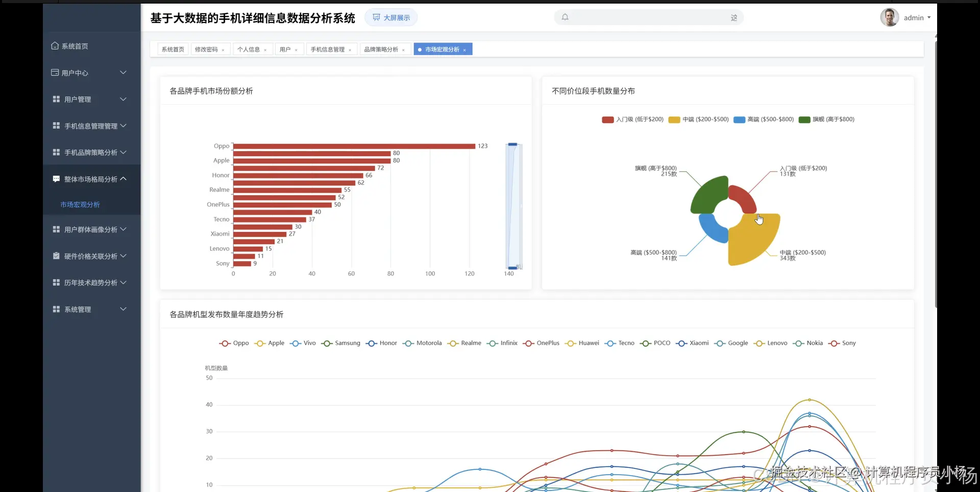Click the yellow 中端 pie slice
The image size is (980, 492).
754,240
